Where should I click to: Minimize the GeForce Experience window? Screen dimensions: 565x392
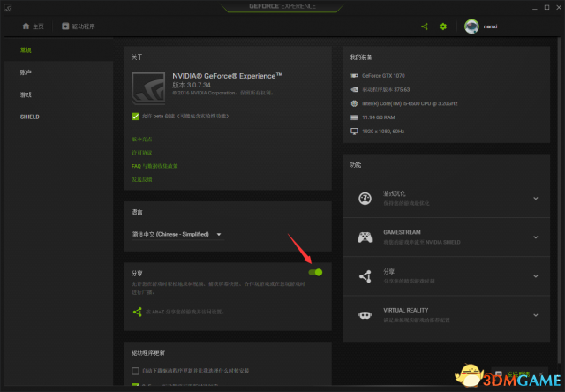coord(535,8)
